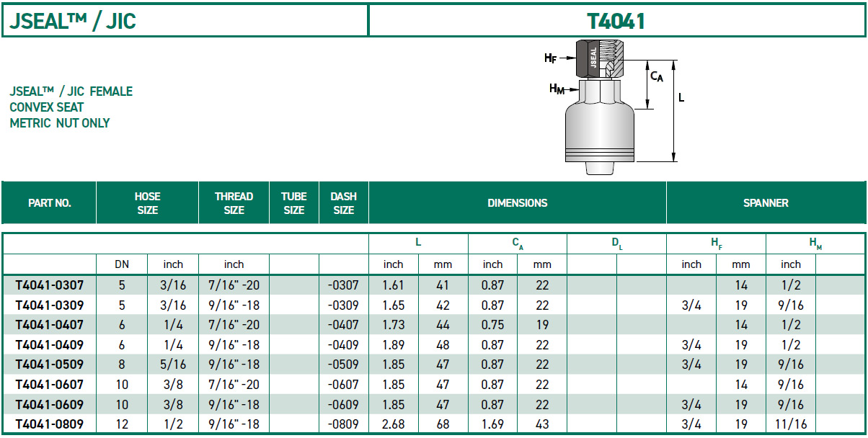Click the HM label on the diagram
This screenshot has width=868, height=438.
557,89
